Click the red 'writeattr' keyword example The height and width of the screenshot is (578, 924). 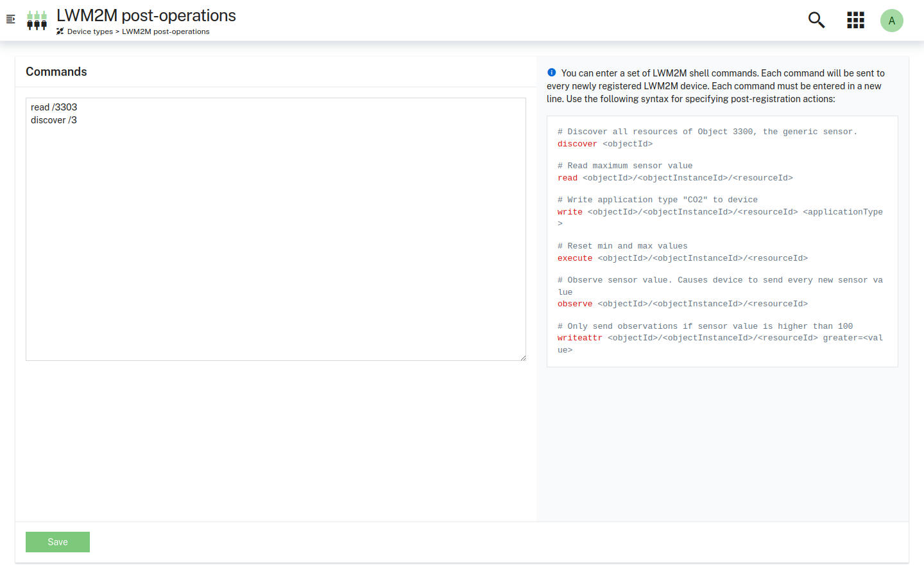(x=580, y=338)
